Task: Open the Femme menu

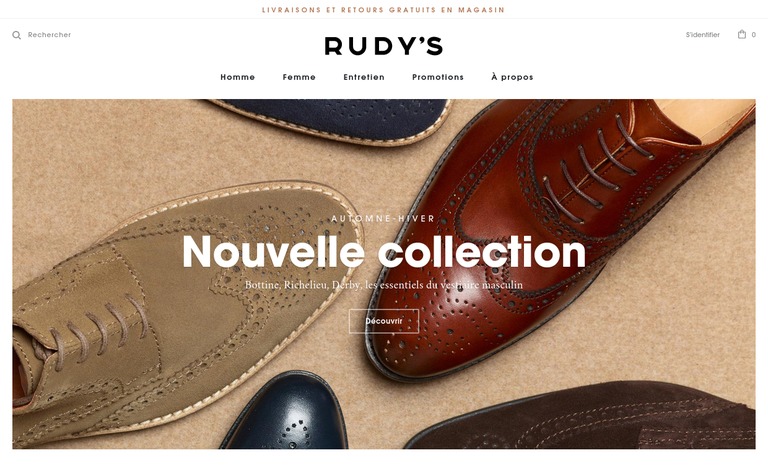Action: (299, 77)
